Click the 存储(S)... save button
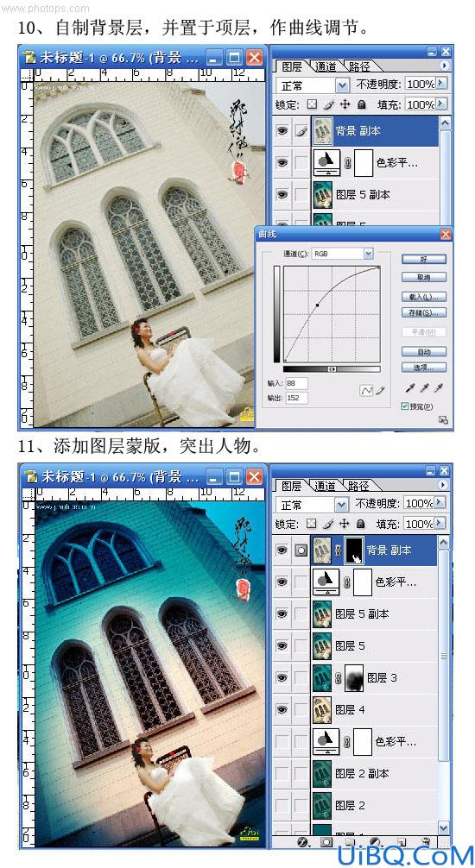The image size is (475, 868). pyautogui.click(x=424, y=313)
